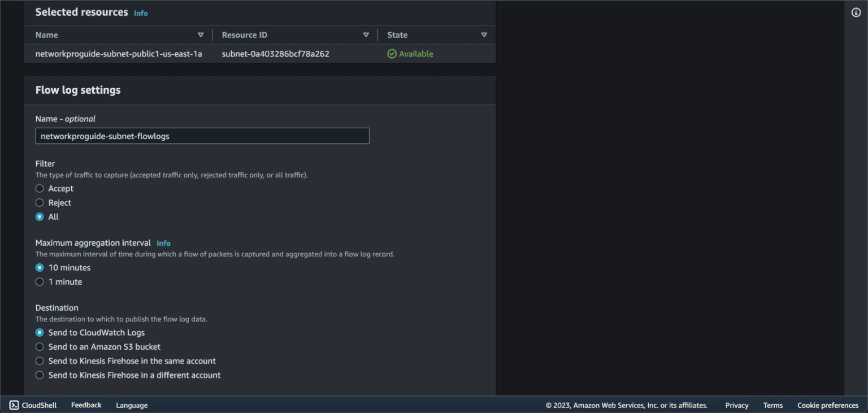This screenshot has width=868, height=413.
Task: Open Info link for Maximum aggregation interval
Action: pos(163,243)
